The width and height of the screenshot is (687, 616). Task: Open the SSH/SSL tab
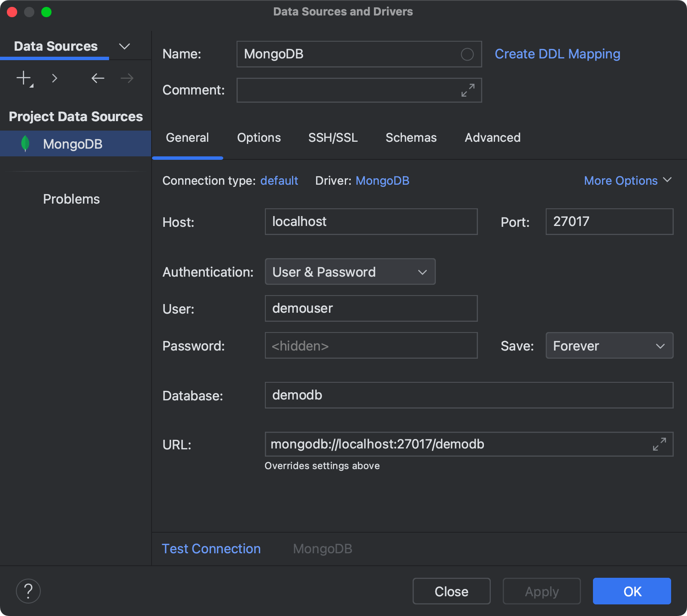click(333, 137)
